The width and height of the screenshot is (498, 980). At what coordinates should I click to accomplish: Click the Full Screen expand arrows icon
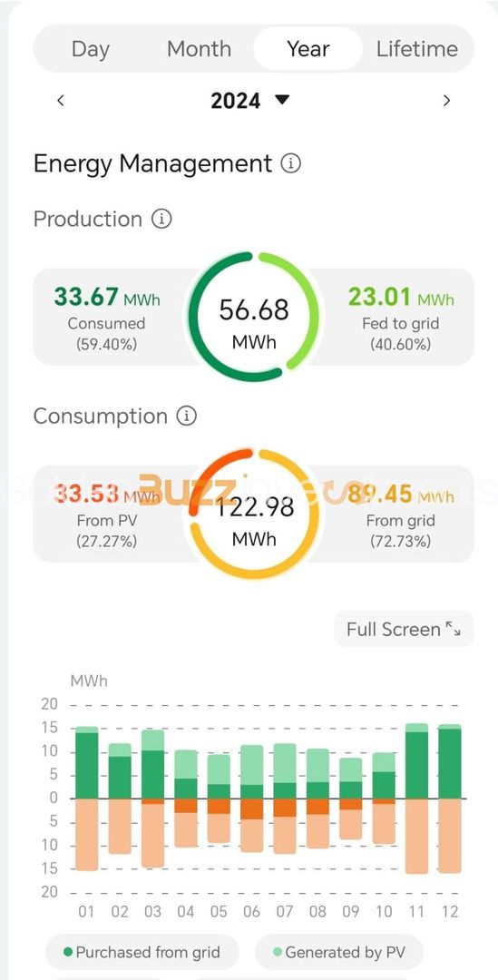click(x=453, y=629)
